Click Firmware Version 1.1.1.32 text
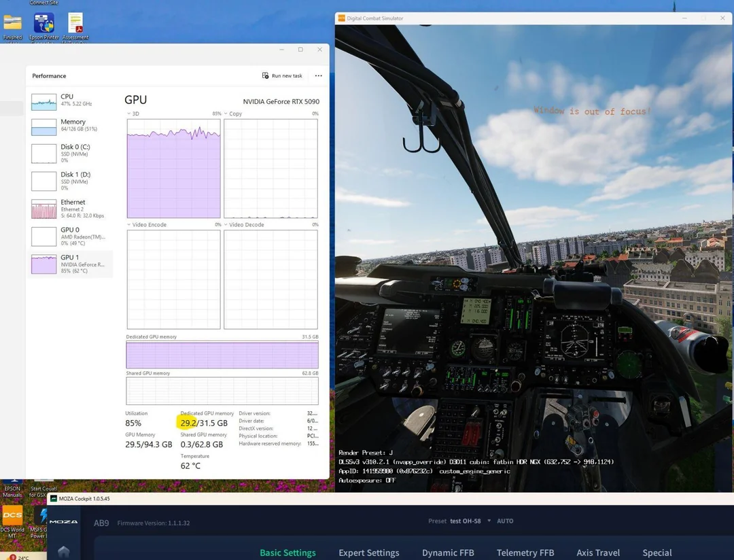Viewport: 734px width, 560px height. tap(154, 523)
